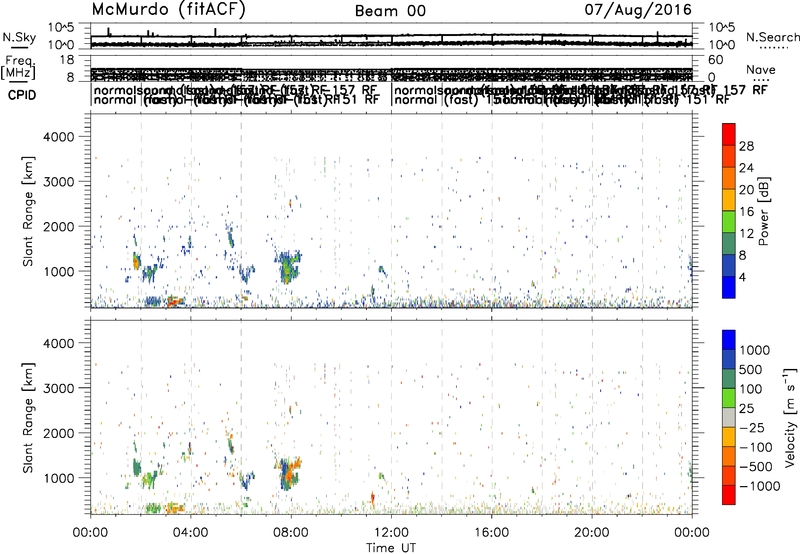Click the red velocity echo near 11:00
The height and width of the screenshot is (554, 800).
[x=372, y=497]
